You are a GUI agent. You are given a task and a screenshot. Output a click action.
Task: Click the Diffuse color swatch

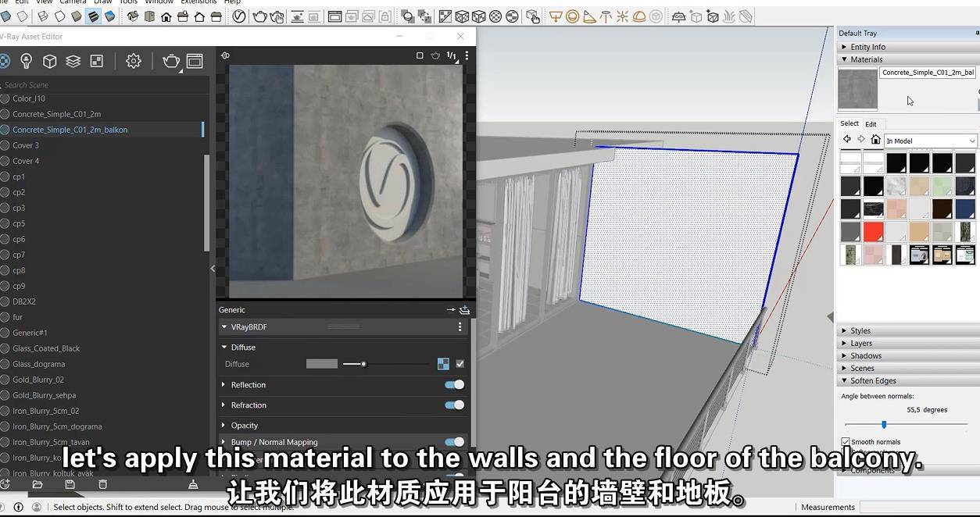pos(321,364)
